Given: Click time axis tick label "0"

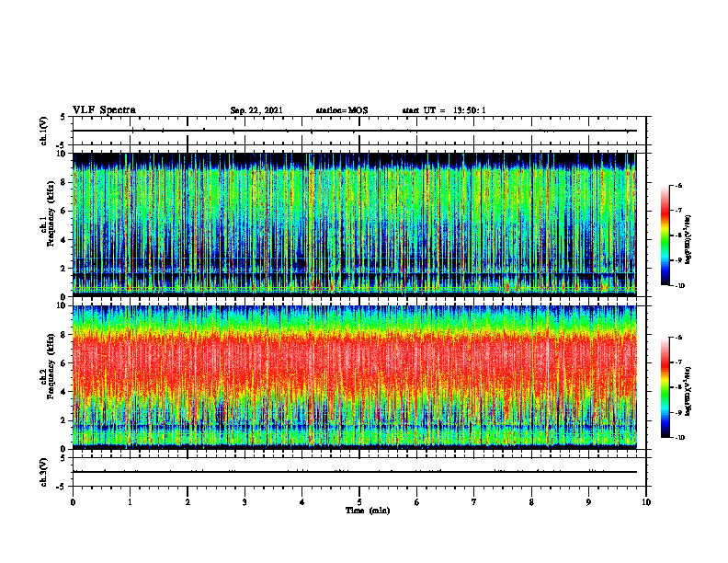Looking at the screenshot, I should (x=73, y=502).
